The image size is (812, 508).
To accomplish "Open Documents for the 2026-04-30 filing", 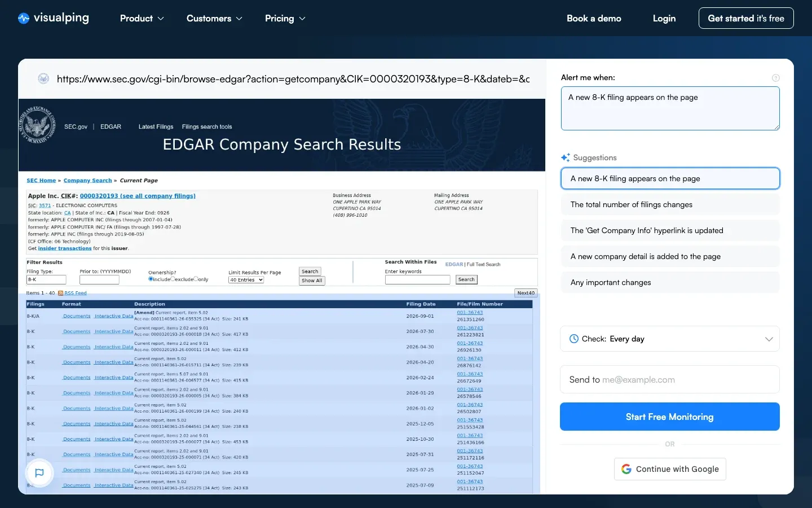I will 77,347.
